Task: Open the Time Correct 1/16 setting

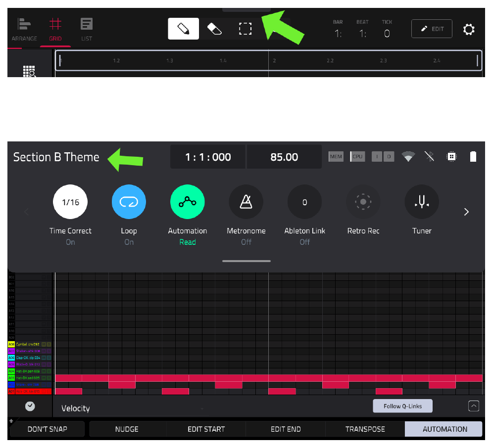Action: click(70, 202)
